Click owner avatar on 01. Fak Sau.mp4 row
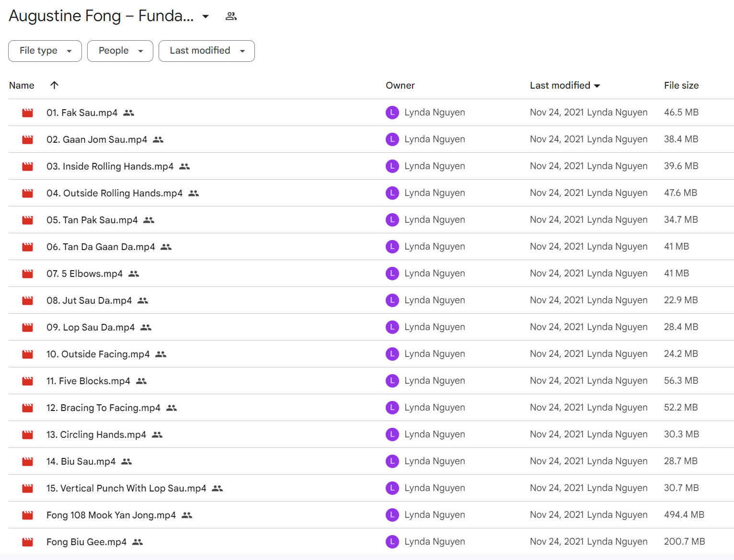 (392, 113)
